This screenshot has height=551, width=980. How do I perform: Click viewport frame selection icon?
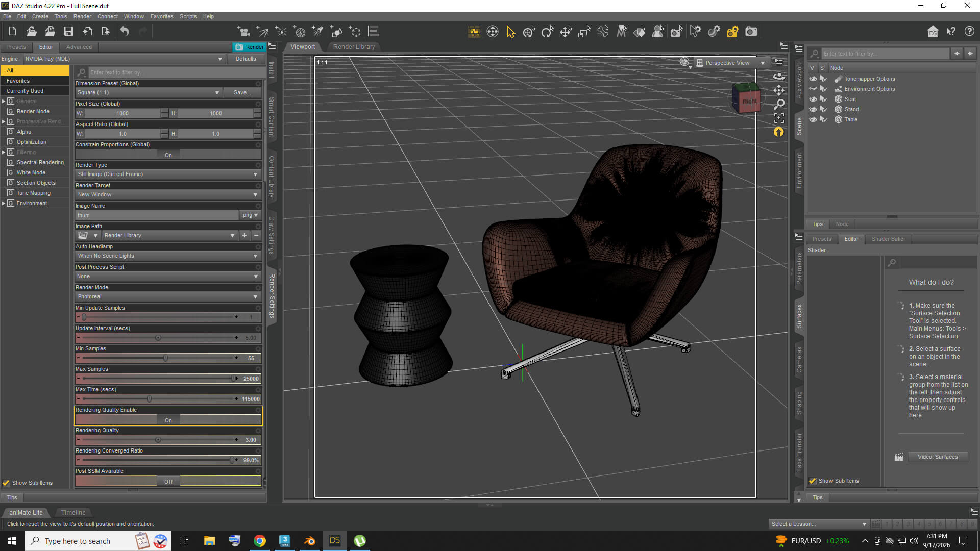pyautogui.click(x=779, y=118)
